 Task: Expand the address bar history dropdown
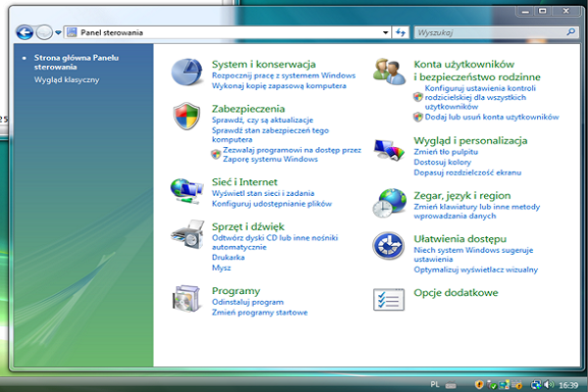click(x=385, y=32)
